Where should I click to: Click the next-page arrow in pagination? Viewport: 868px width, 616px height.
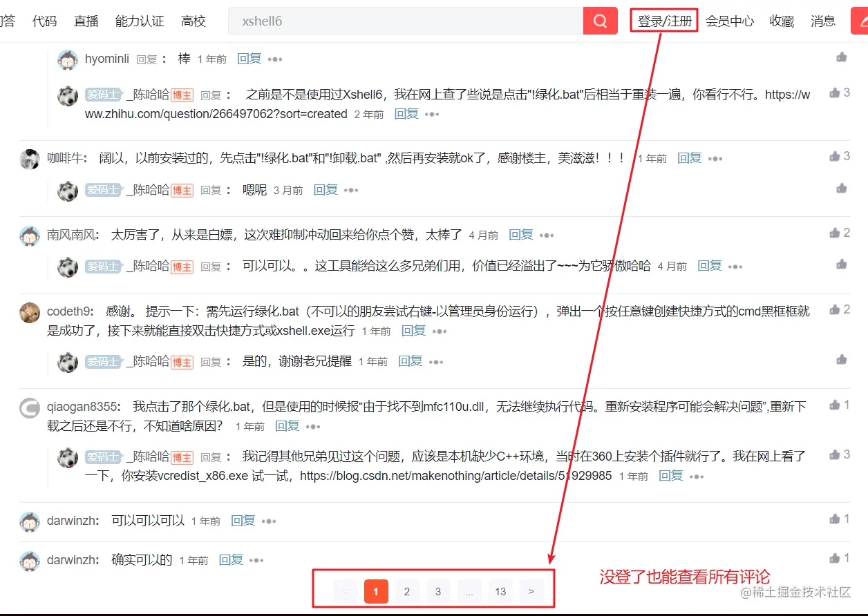[531, 592]
